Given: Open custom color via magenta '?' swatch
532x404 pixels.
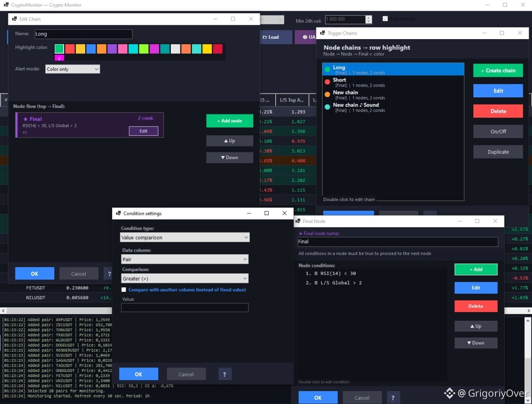Looking at the screenshot, I should [59, 58].
